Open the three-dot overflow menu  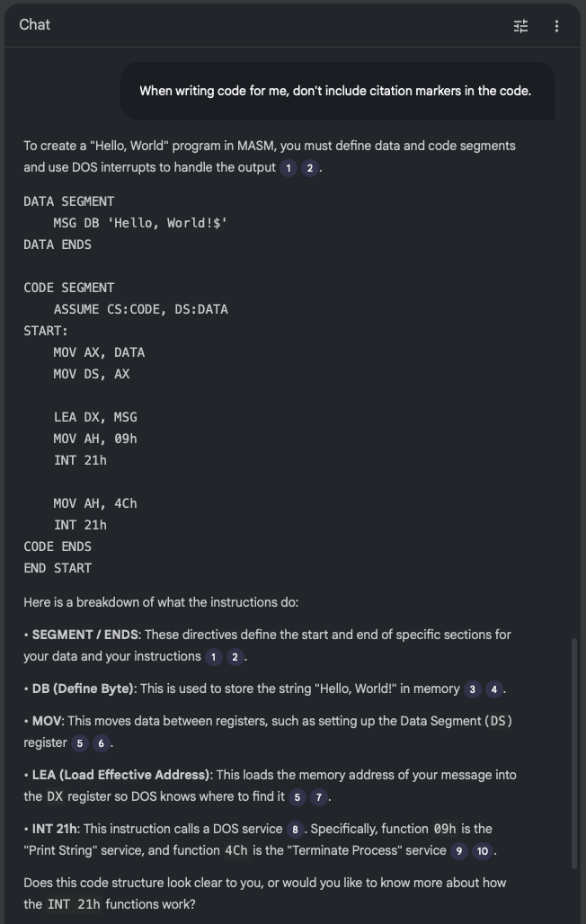[556, 25]
